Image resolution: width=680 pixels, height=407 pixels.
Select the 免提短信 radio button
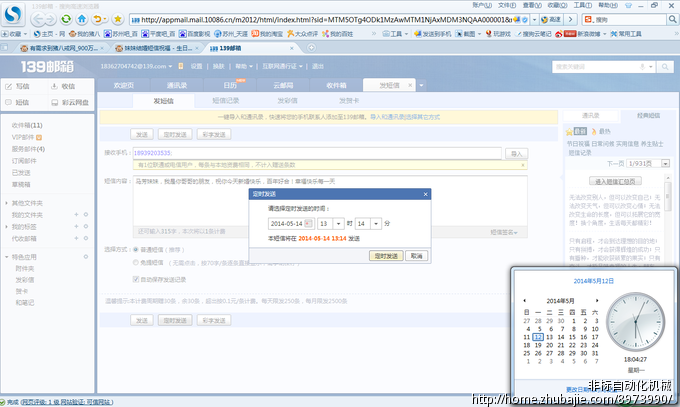tap(136, 263)
